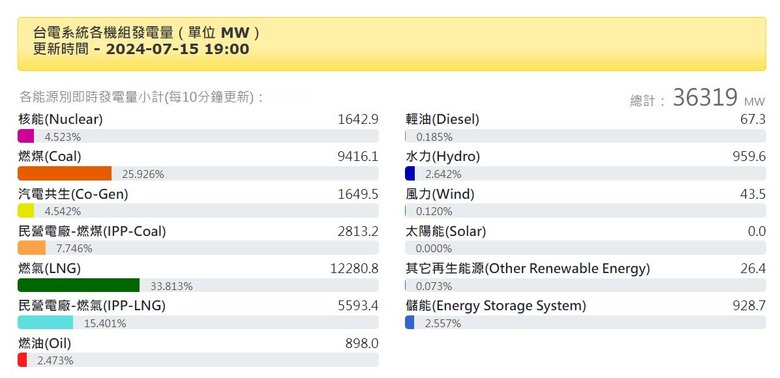This screenshot has height=378, width=780.
Task: Click the 0.000% Solar percentage
Action: (x=434, y=249)
